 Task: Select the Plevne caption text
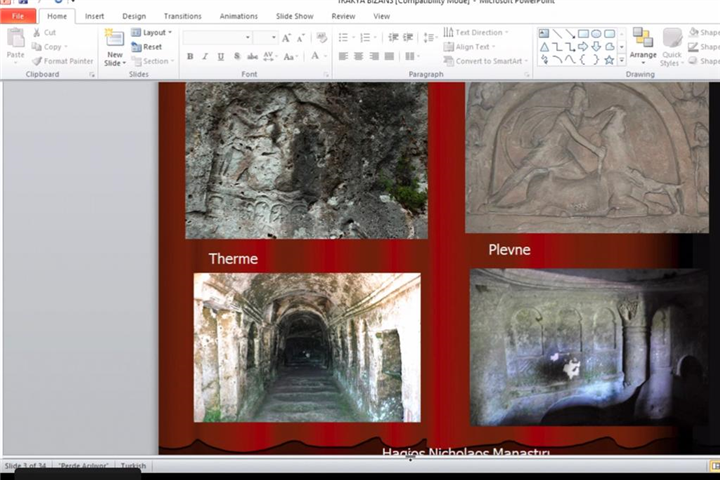509,249
